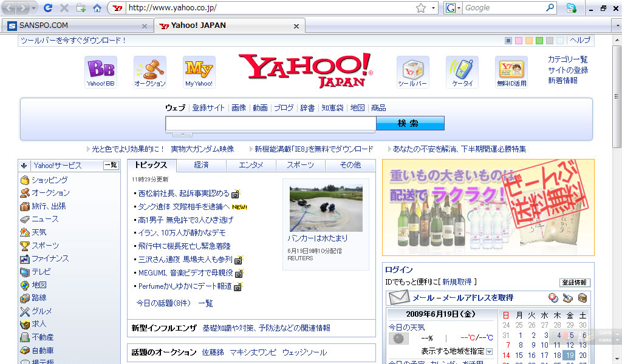Open the カテゴリ一覧 link
The height and width of the screenshot is (364, 622).
[x=568, y=59]
